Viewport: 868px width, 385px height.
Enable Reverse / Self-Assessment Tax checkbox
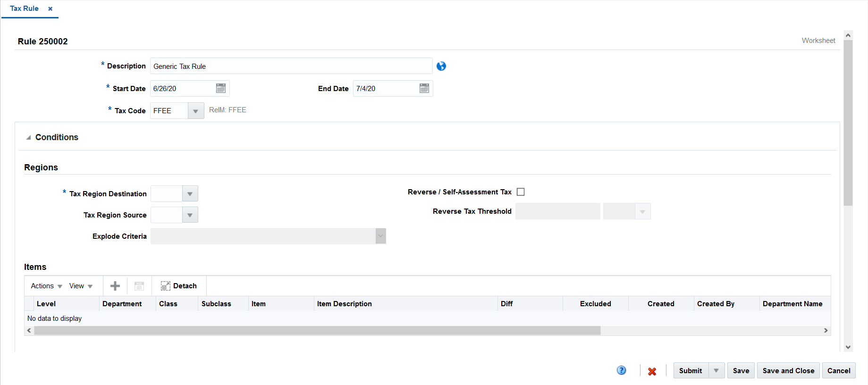[x=521, y=192]
